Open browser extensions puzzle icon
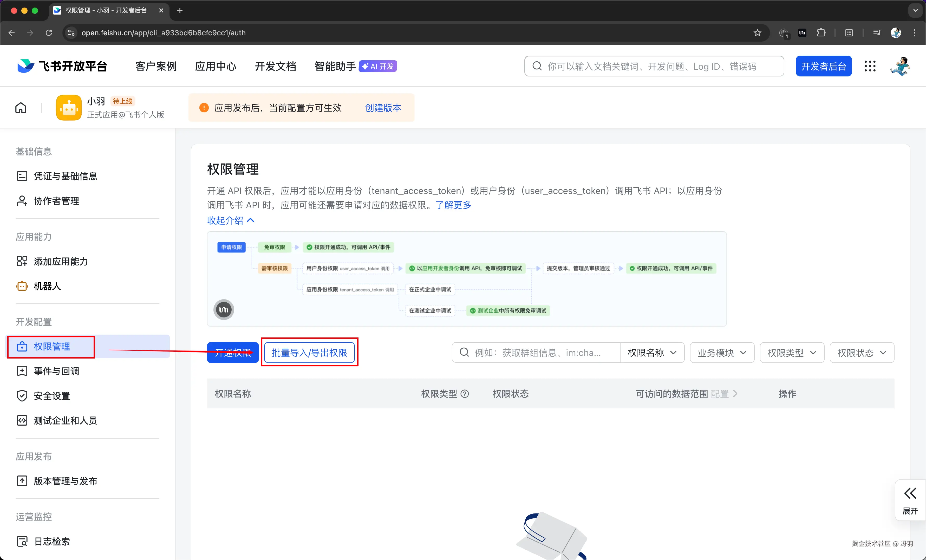Screen dimensions: 926x560 [x=821, y=33]
